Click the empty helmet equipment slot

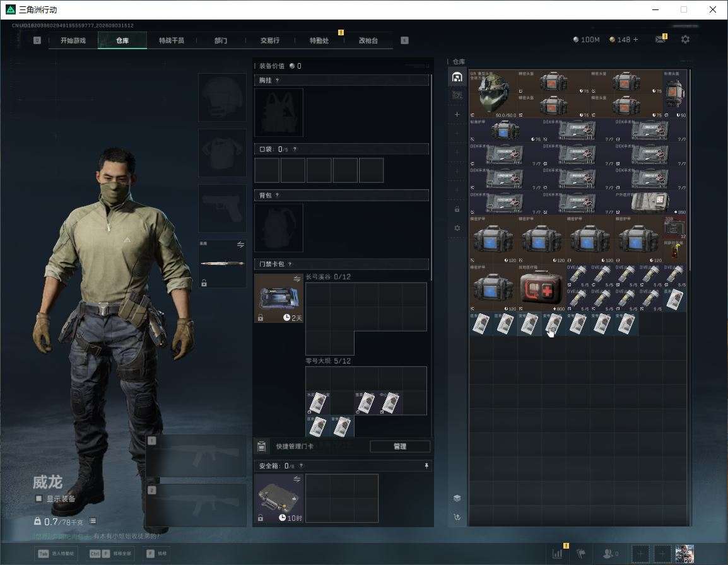223,98
